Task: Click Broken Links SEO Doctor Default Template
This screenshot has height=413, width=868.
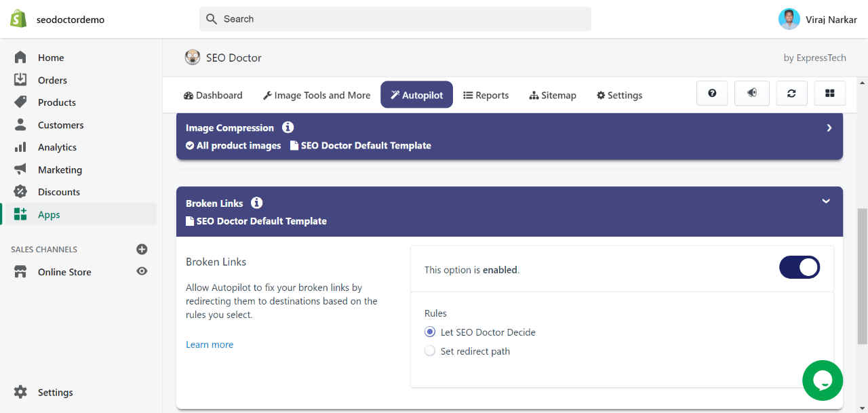Action: pos(262,221)
